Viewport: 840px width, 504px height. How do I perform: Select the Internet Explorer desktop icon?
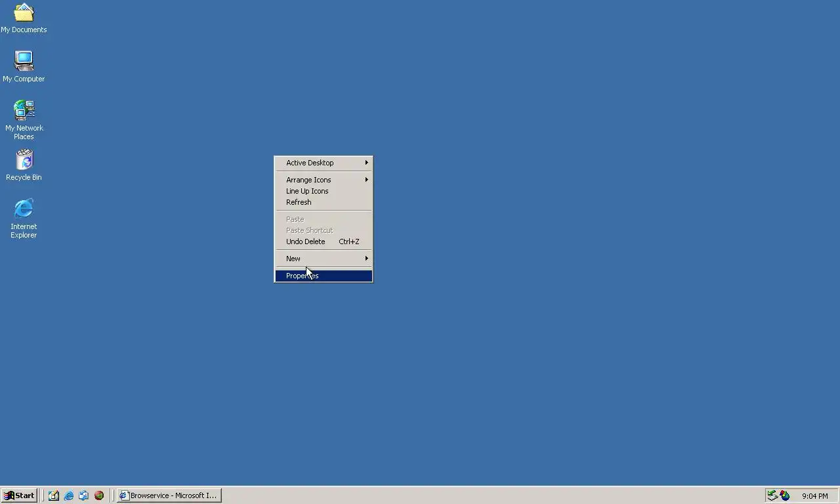24,219
